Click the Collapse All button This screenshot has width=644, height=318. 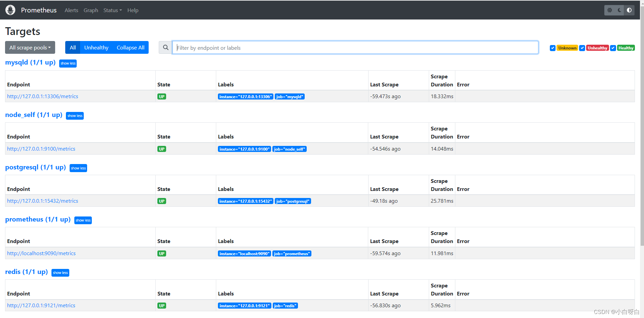[x=130, y=47]
